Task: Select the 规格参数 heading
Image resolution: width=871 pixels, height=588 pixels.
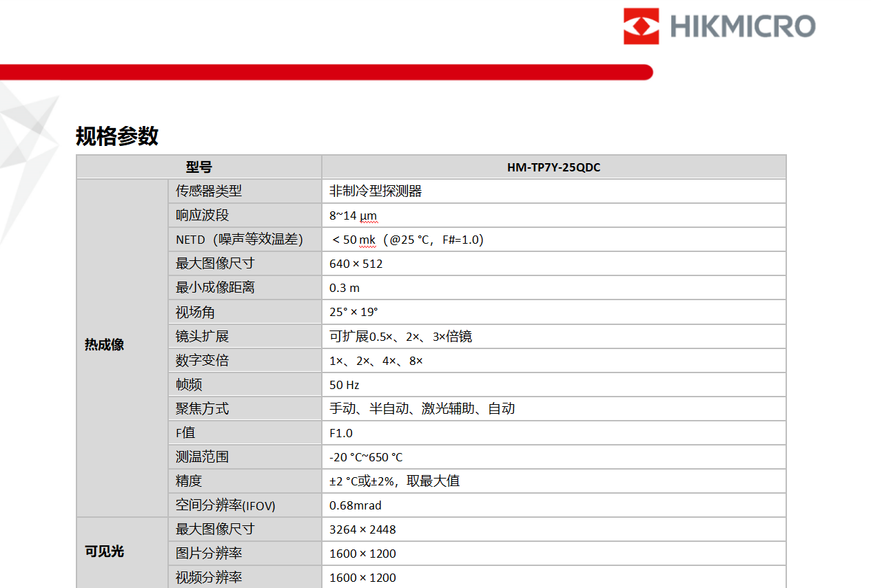Action: click(x=117, y=136)
